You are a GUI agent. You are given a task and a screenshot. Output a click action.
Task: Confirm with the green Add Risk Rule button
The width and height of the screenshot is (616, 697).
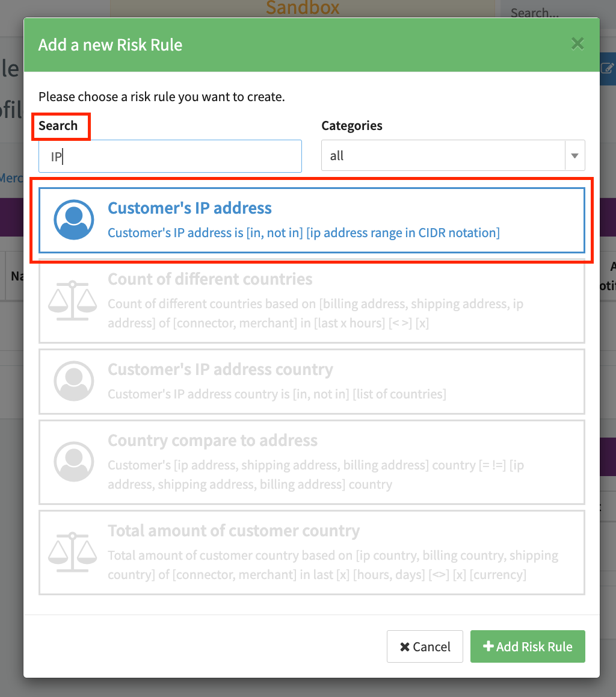(528, 646)
